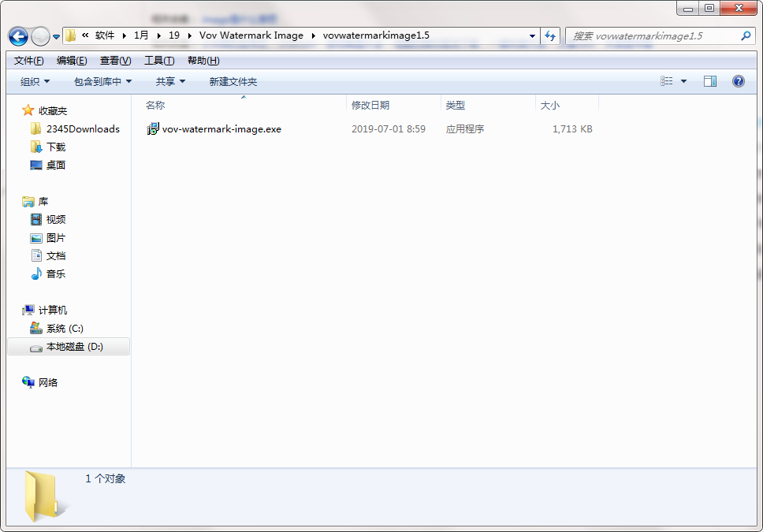Open the 图片 library
The image size is (763, 532).
click(56, 238)
